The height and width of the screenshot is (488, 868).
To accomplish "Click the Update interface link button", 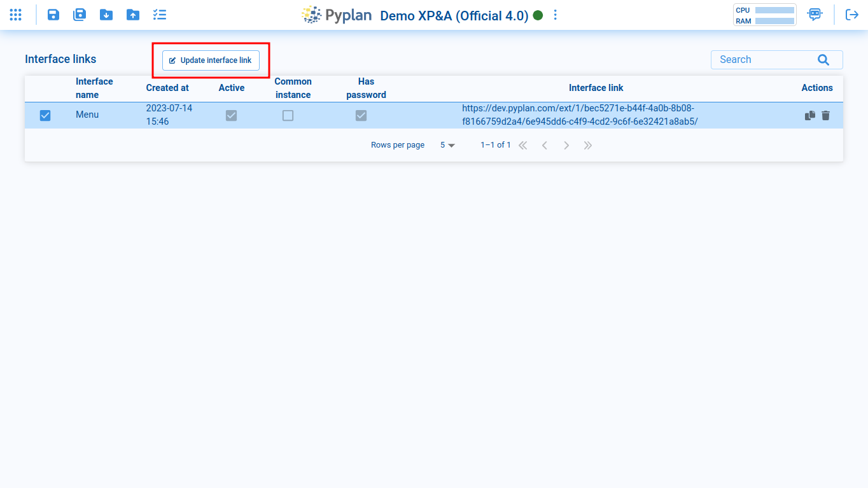I will coord(211,60).
